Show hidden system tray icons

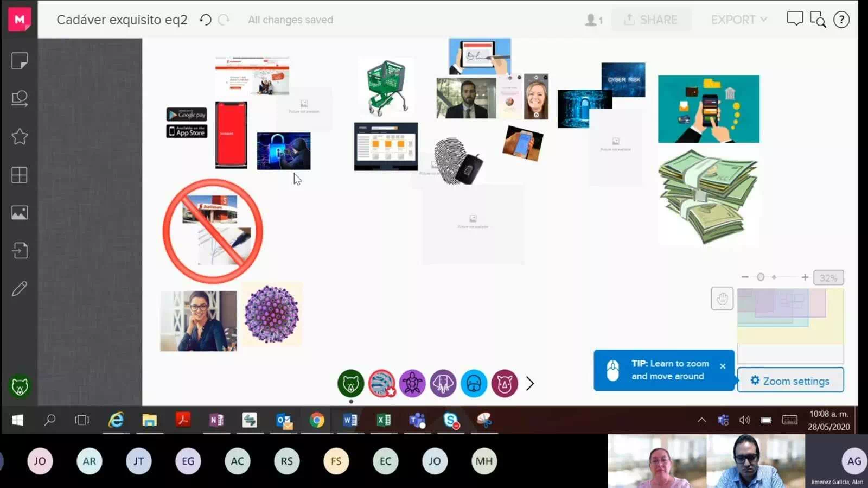701,420
